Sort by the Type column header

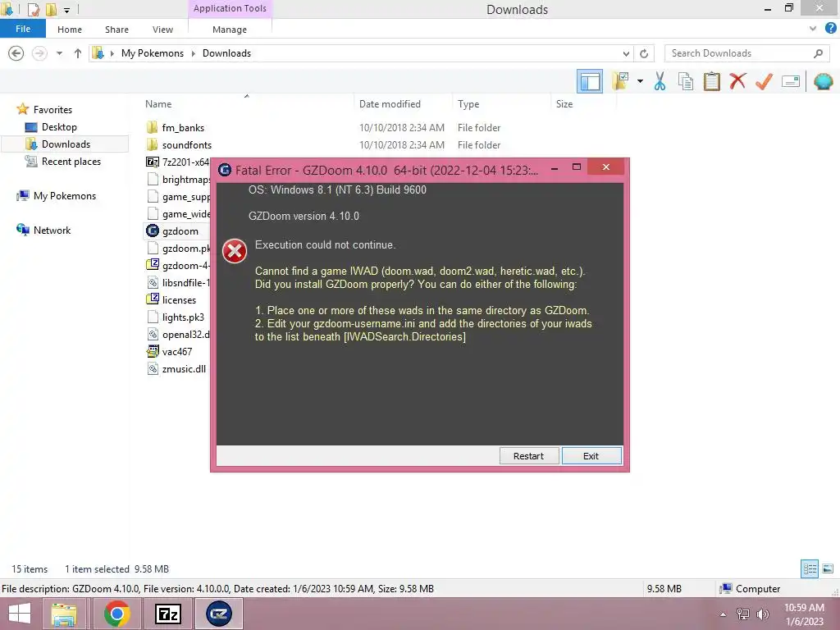468,104
